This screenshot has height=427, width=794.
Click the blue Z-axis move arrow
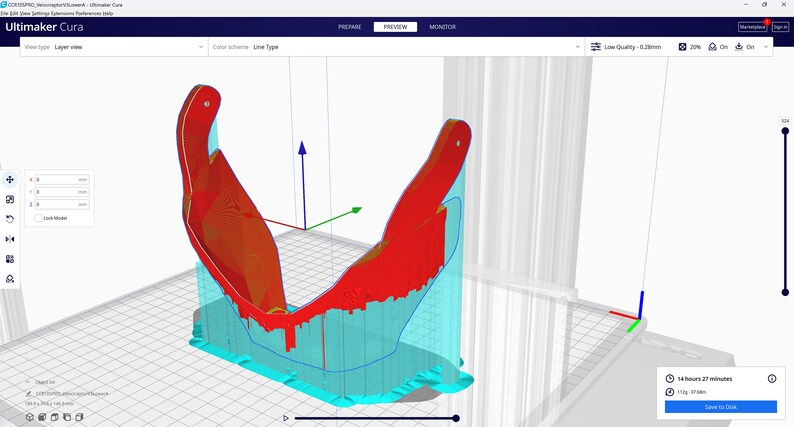[302, 148]
